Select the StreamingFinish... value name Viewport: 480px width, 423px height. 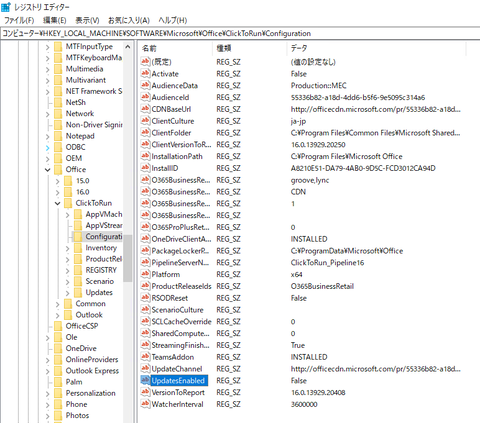pos(180,345)
